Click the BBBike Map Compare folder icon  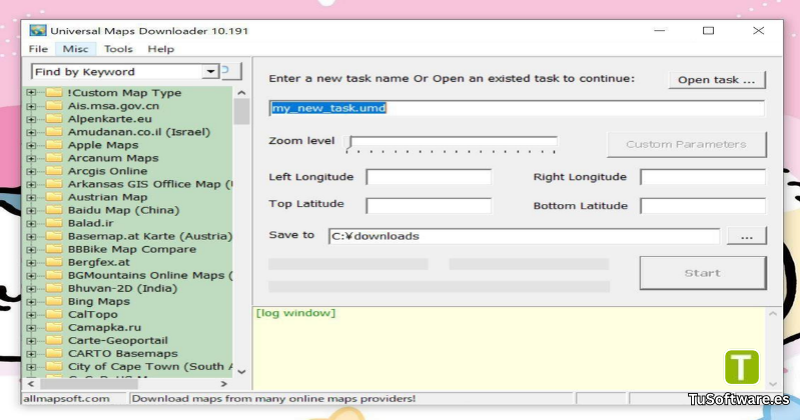[x=54, y=249]
